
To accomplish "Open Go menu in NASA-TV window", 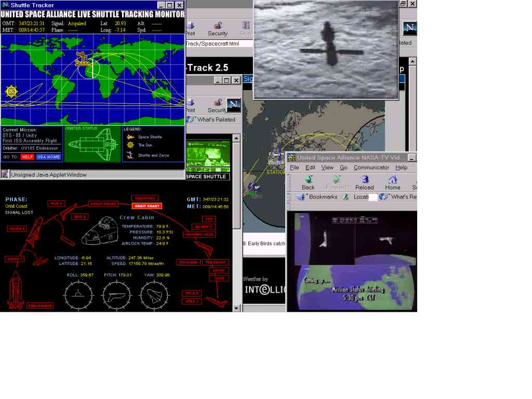I will pyautogui.click(x=344, y=168).
